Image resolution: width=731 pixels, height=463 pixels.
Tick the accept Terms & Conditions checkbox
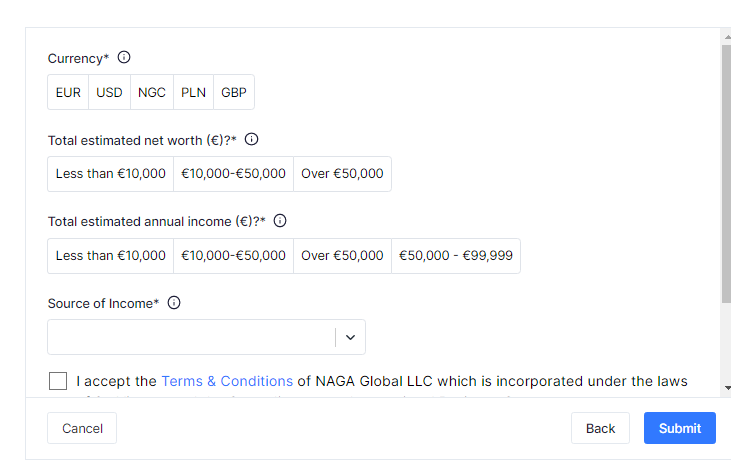point(58,381)
